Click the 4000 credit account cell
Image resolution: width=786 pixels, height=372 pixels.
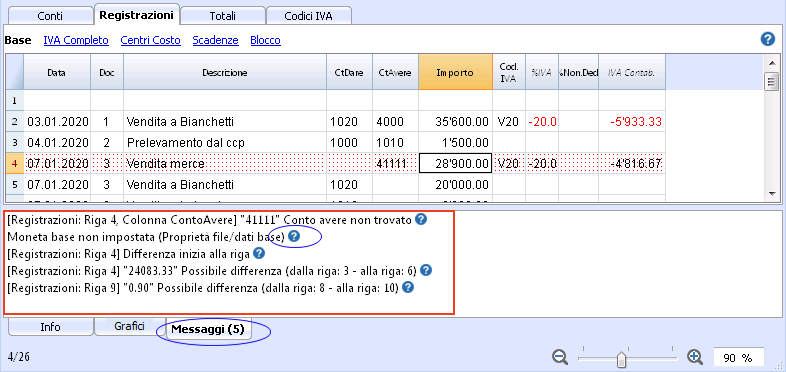tap(395, 121)
